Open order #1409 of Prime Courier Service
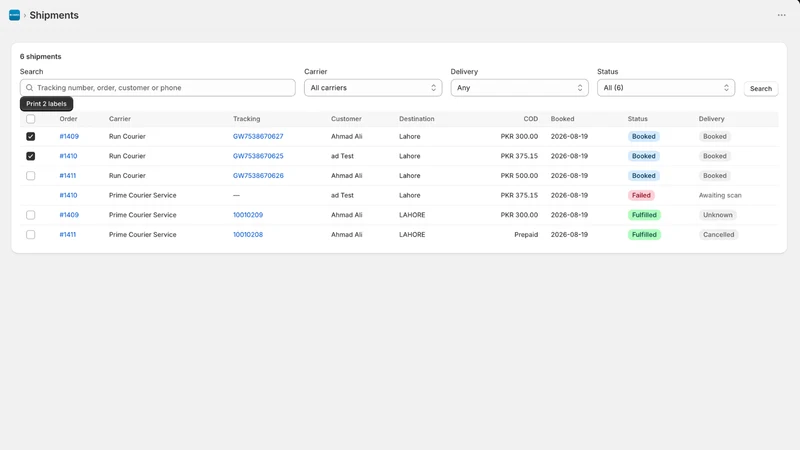 (x=69, y=215)
